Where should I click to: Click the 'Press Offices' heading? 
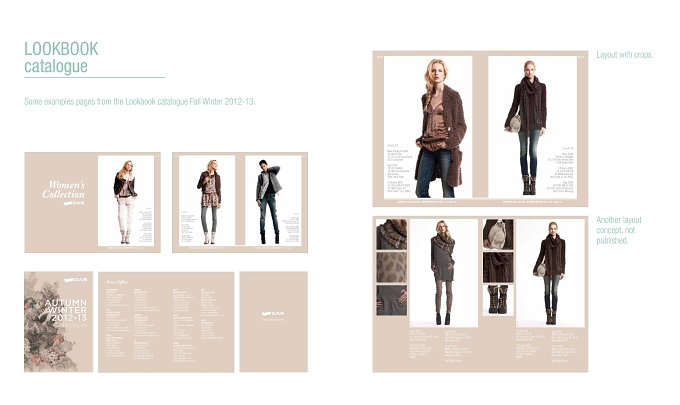click(x=117, y=282)
